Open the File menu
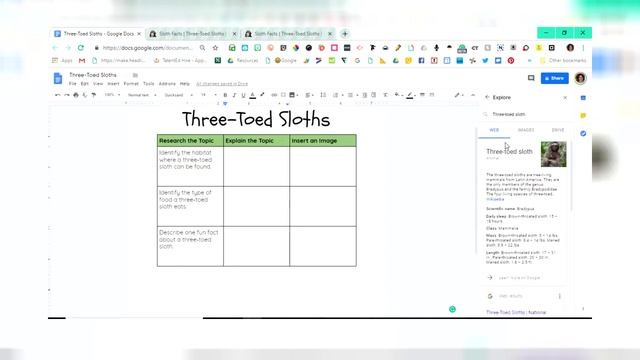Screen dimensions: 640x360 click(x=73, y=84)
